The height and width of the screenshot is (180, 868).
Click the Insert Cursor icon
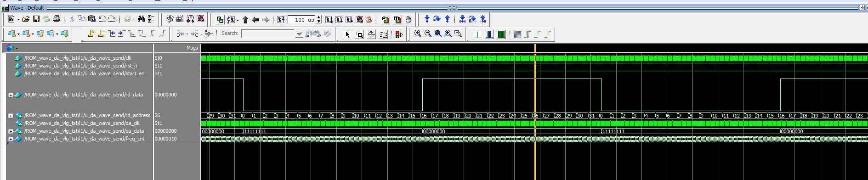pyautogui.click(x=91, y=34)
